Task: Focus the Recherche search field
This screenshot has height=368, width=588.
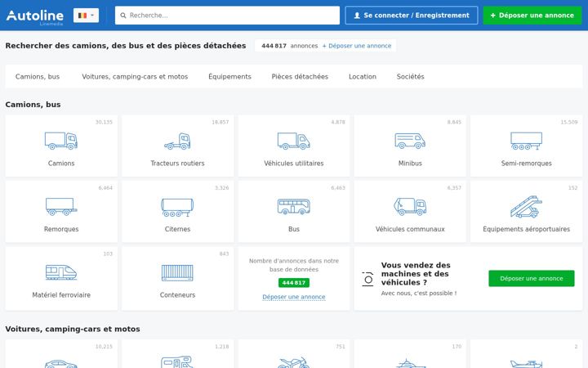Action: click(227, 16)
